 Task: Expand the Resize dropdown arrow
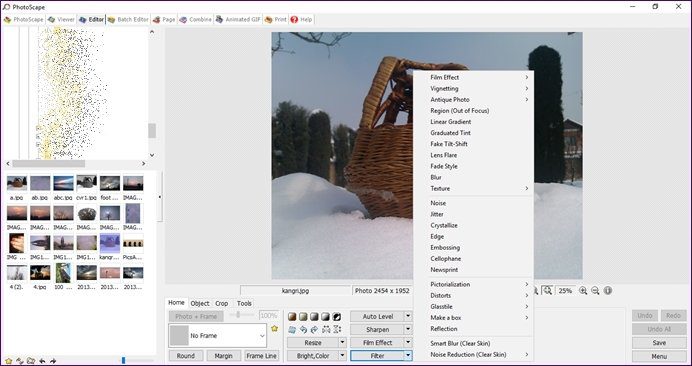[x=342, y=343]
